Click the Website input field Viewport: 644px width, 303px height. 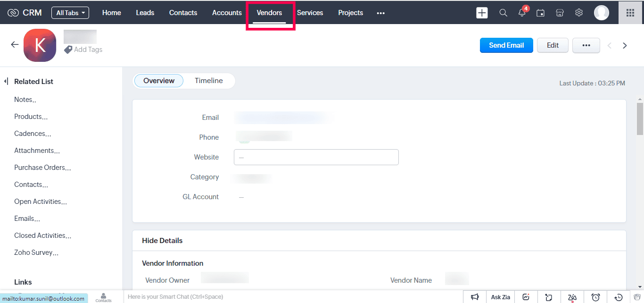316,157
